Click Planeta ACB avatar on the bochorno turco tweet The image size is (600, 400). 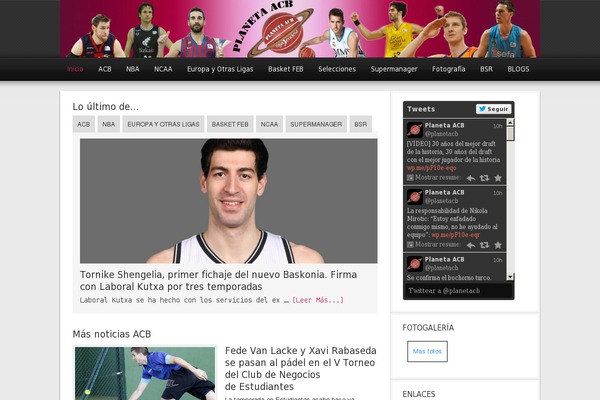[414, 264]
